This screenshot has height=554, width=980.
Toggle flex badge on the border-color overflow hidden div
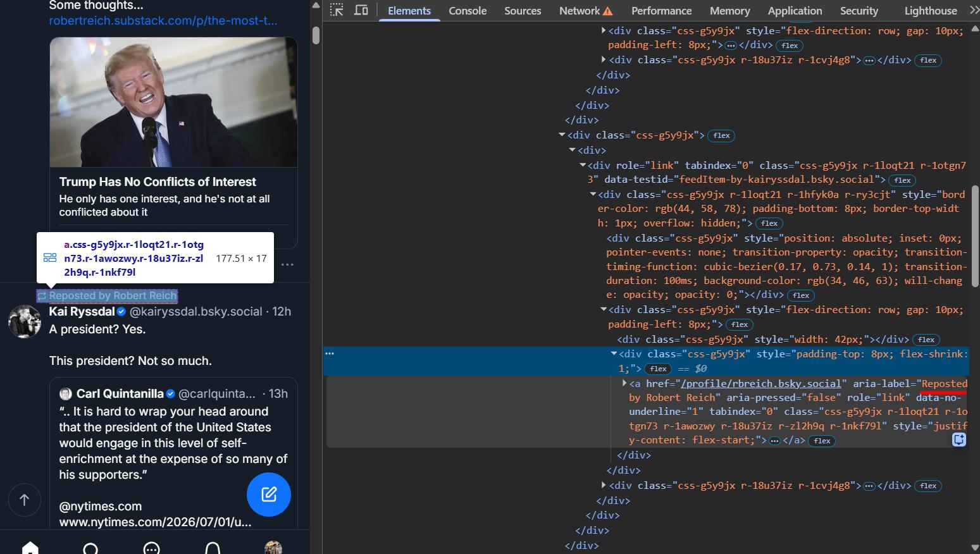click(769, 223)
